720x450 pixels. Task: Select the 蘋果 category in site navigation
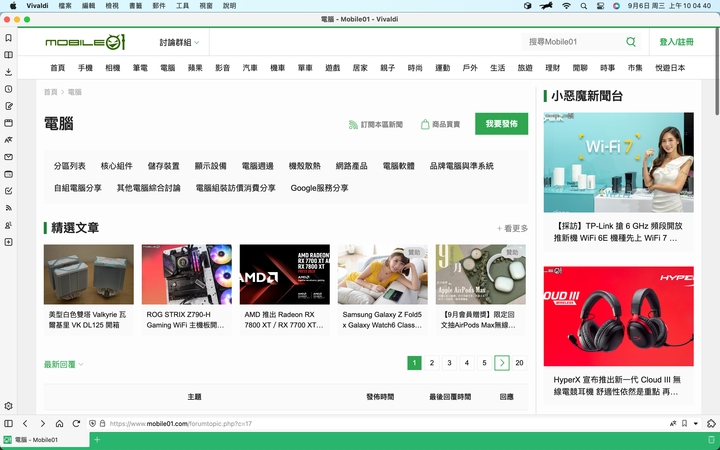tap(195, 68)
